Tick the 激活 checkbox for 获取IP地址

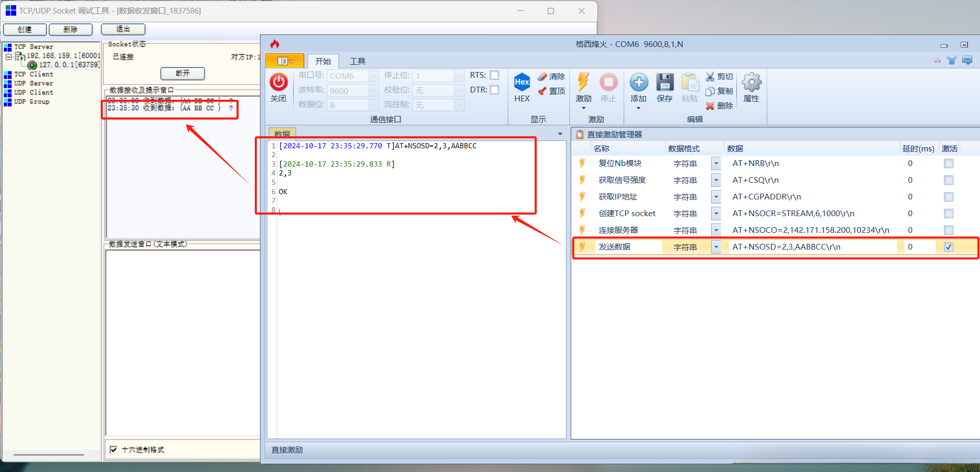tap(949, 197)
